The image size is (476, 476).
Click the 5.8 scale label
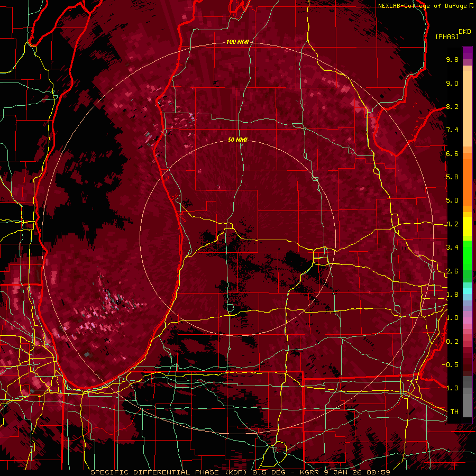pyautogui.click(x=452, y=177)
